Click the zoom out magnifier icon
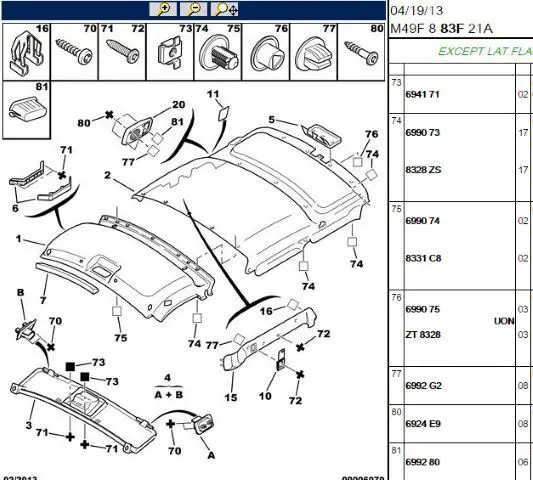Viewport: 533px width, 480px height. [193, 9]
